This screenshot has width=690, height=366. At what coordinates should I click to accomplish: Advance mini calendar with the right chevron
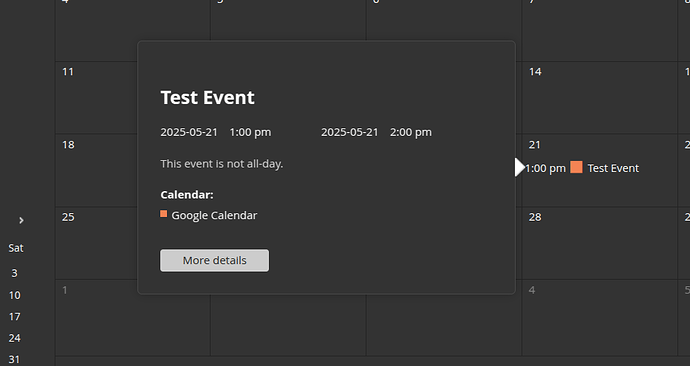tap(21, 220)
